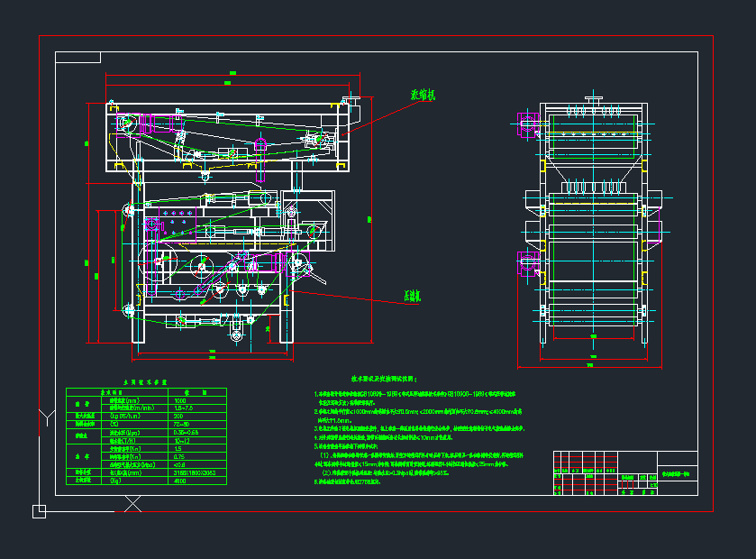Click the 1000 value in parameter table
The image size is (756, 559).
(x=179, y=400)
